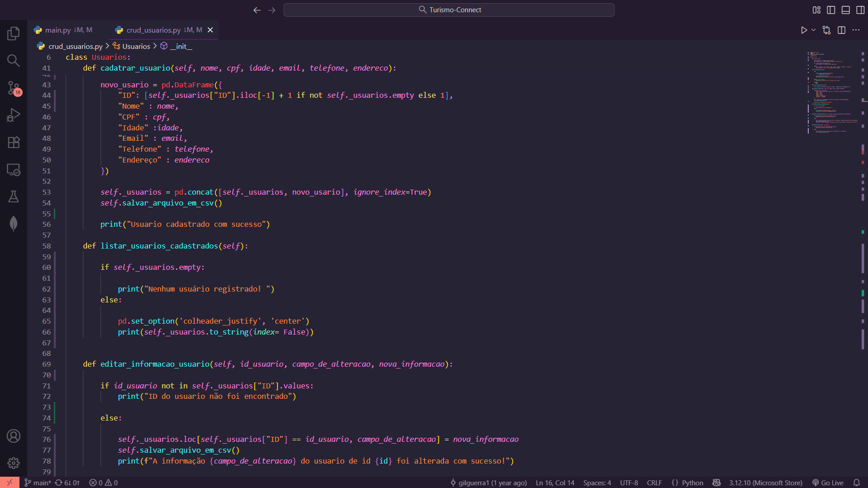
Task: Toggle the bottom Panel layout button
Action: [x=845, y=10]
